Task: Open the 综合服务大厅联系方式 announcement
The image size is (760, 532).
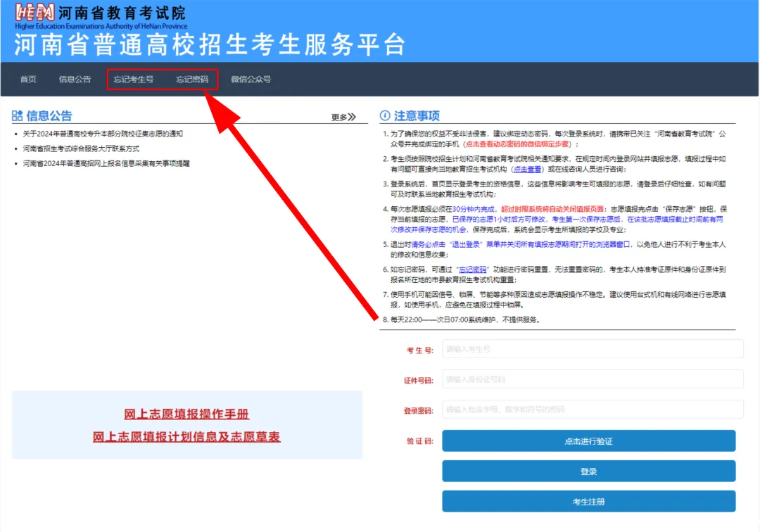Action: pos(81,148)
